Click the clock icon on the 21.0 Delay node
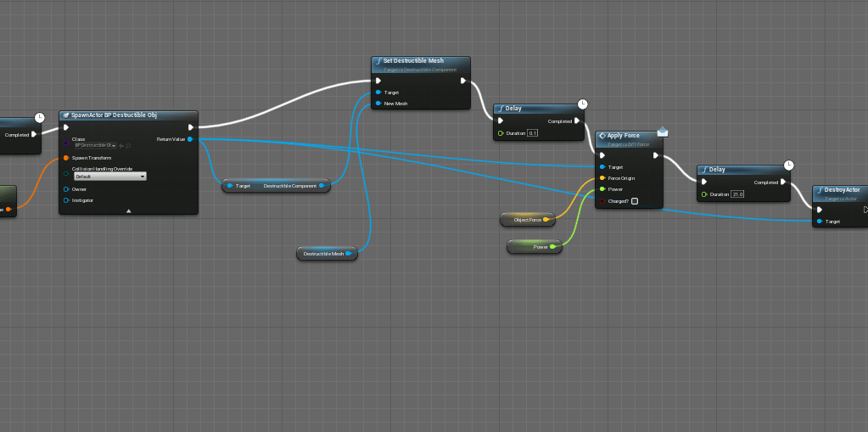The image size is (868, 432). pos(788,166)
